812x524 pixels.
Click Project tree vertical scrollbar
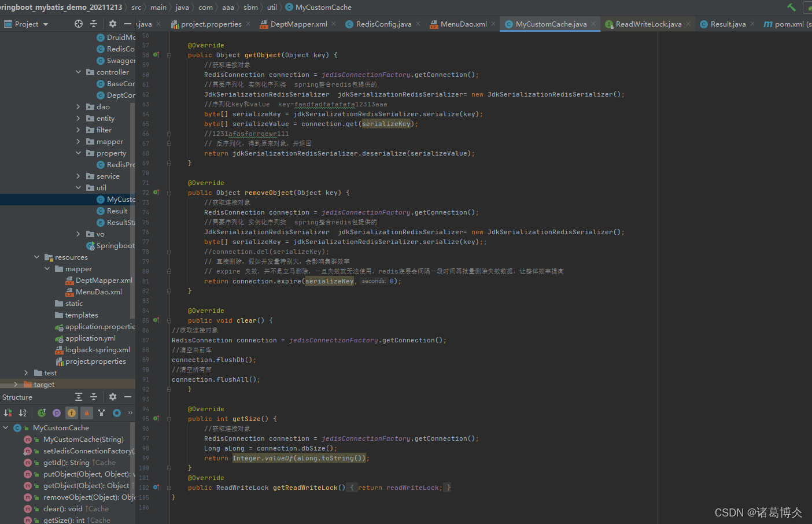coord(132,211)
